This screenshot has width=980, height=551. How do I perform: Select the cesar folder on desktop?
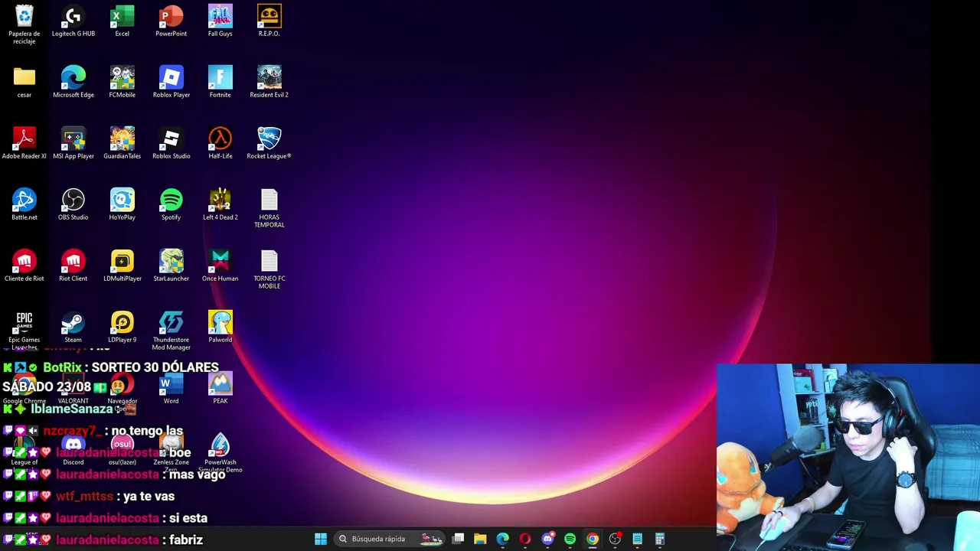click(x=24, y=83)
